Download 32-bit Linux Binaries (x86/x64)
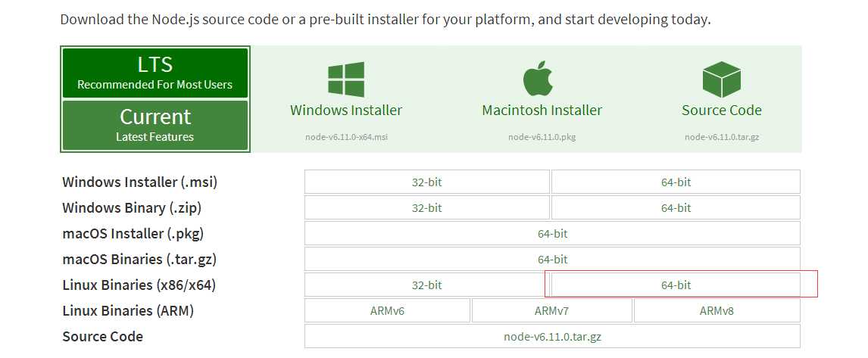Screen dimensions: 868x358 click(x=427, y=285)
